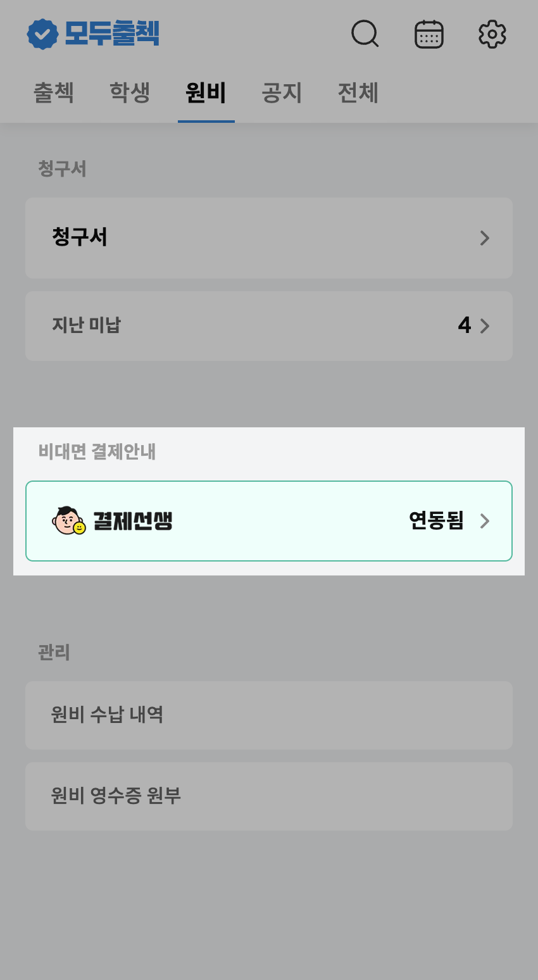
Task: Switch to the 출첵 tab
Action: [x=54, y=93]
